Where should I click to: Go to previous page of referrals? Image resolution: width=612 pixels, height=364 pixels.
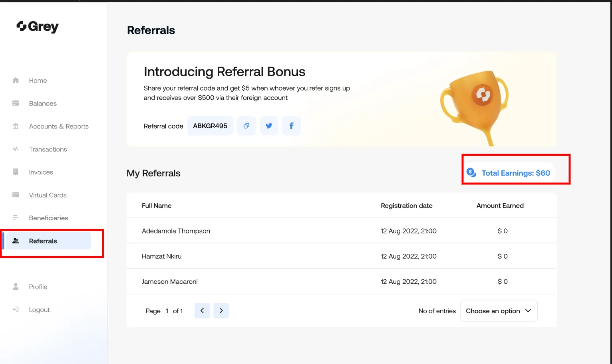[202, 311]
